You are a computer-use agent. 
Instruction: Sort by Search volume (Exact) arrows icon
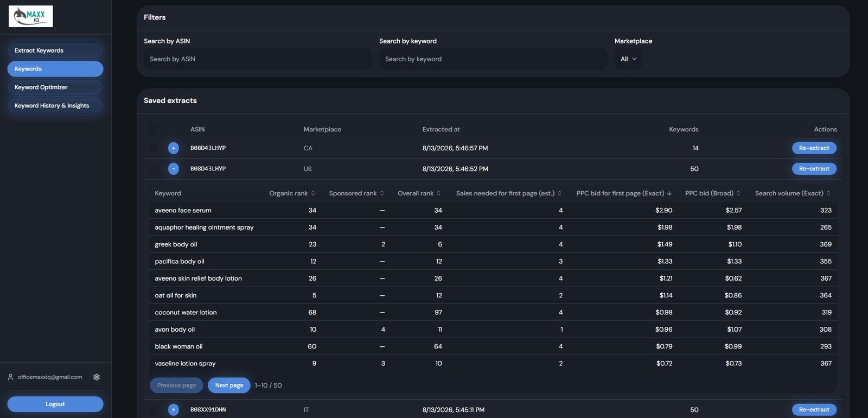[x=828, y=193]
